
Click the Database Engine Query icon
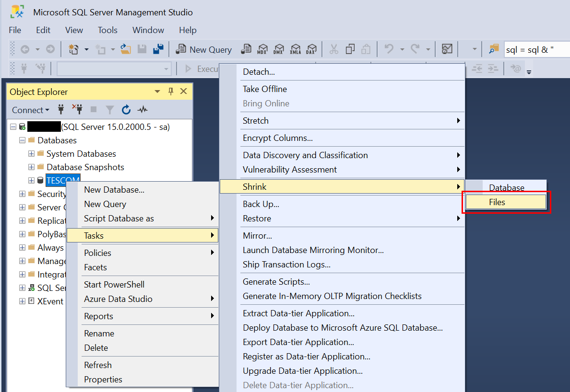[246, 49]
